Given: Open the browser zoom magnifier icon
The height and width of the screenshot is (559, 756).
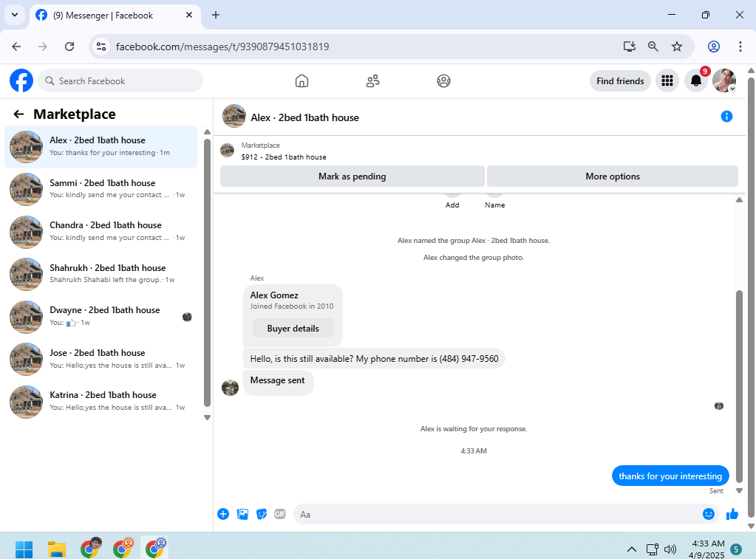Looking at the screenshot, I should tap(653, 47).
